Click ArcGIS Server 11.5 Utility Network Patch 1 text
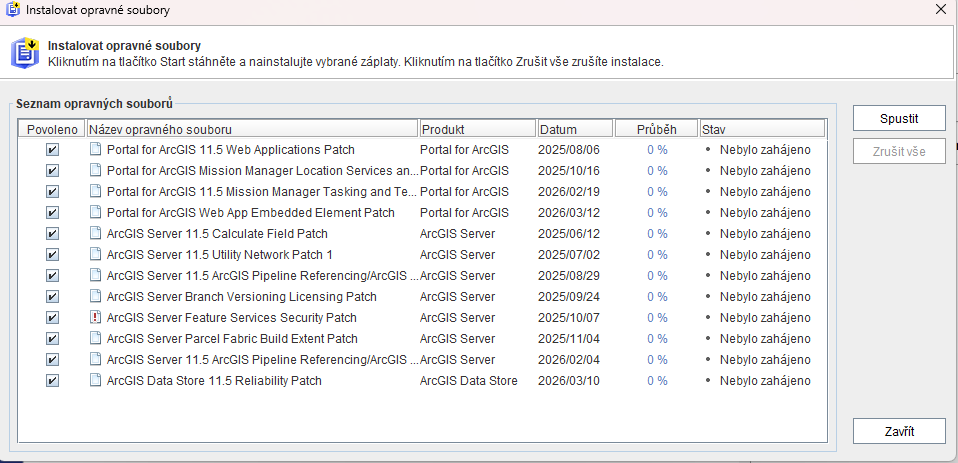958x463 pixels. [x=219, y=255]
